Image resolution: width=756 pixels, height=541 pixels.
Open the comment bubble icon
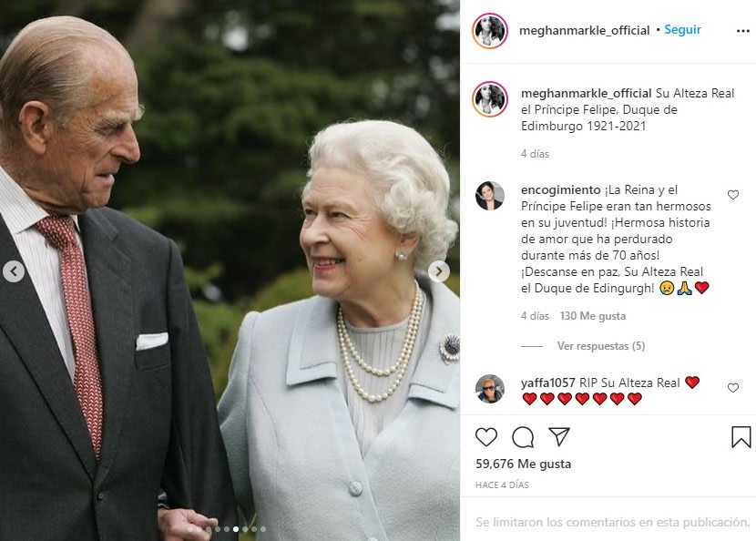pyautogui.click(x=523, y=437)
